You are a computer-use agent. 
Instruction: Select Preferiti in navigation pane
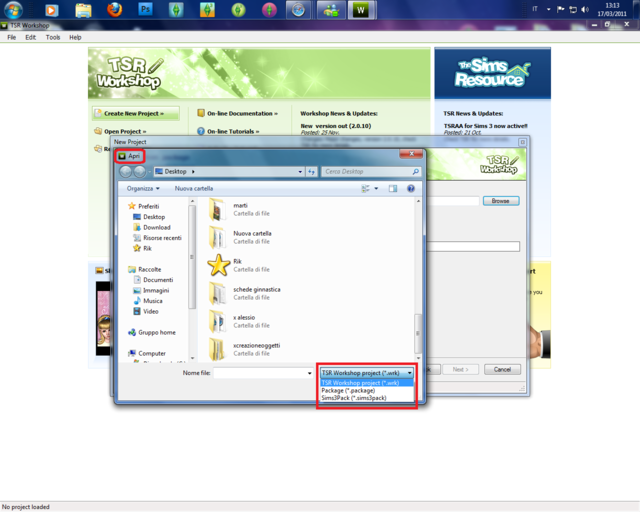[148, 206]
